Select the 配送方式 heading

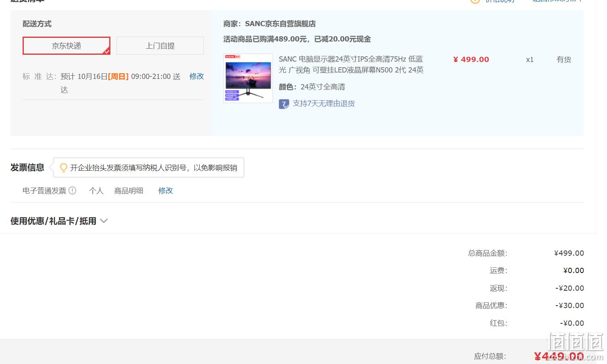click(x=37, y=24)
